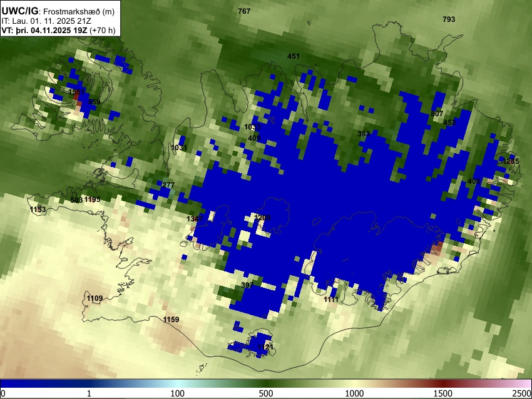The image size is (532, 399).
Task: Click the value 459 on the map
Action: pyautogui.click(x=94, y=102)
